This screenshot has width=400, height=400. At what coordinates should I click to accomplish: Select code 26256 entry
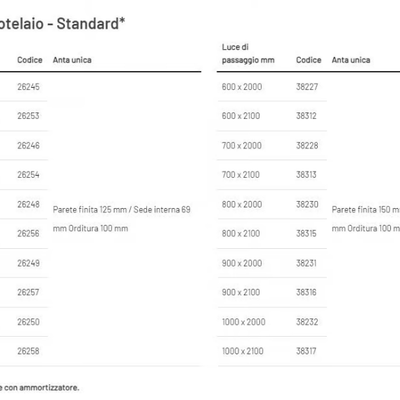click(28, 233)
